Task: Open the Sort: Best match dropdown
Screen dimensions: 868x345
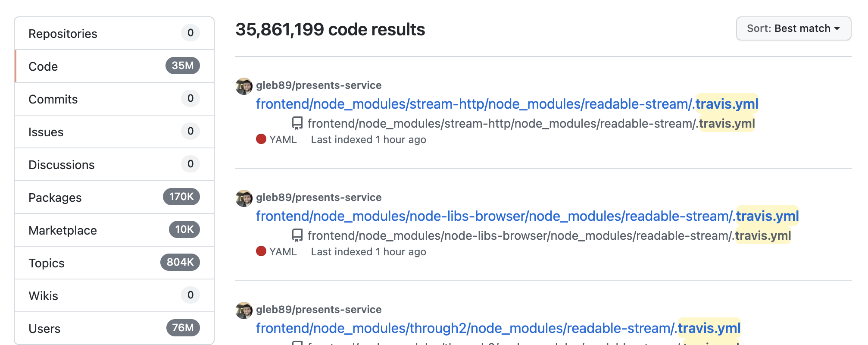Action: click(793, 28)
